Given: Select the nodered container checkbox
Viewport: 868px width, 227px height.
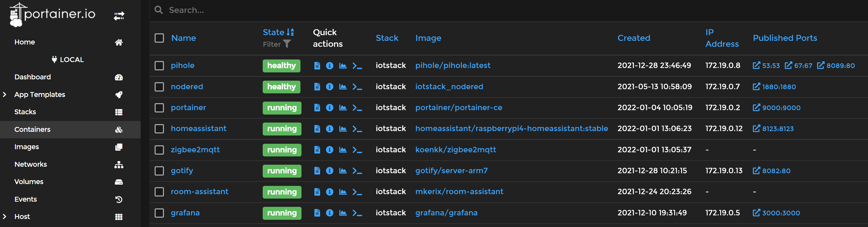Looking at the screenshot, I should [159, 87].
